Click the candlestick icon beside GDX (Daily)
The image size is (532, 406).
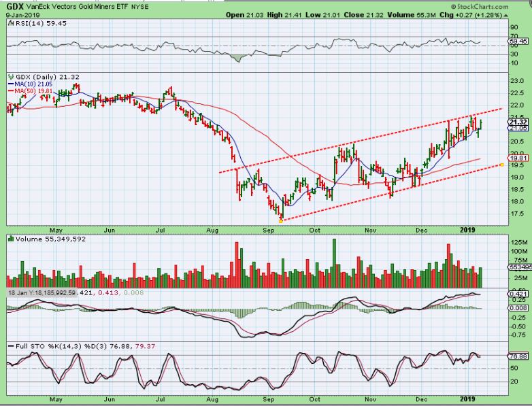point(11,77)
